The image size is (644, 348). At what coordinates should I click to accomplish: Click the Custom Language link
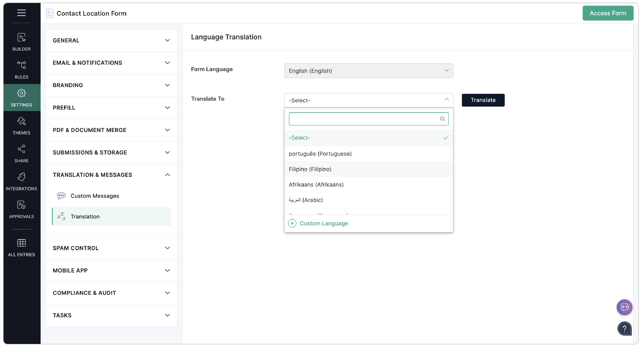point(323,223)
